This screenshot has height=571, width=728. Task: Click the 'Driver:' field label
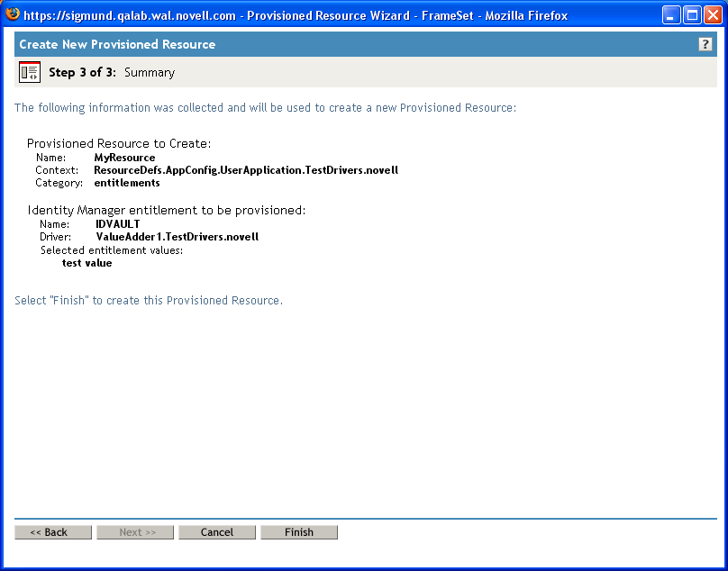[x=55, y=237]
